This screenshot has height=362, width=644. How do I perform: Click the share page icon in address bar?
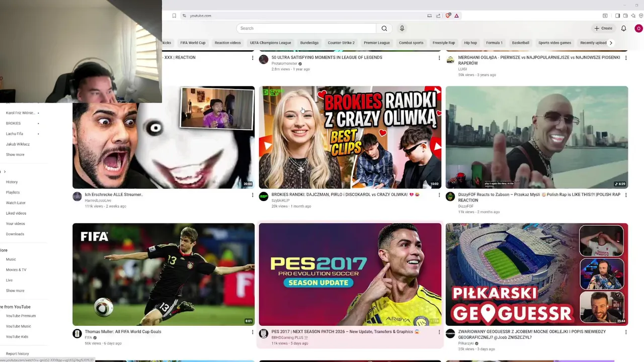(438, 16)
